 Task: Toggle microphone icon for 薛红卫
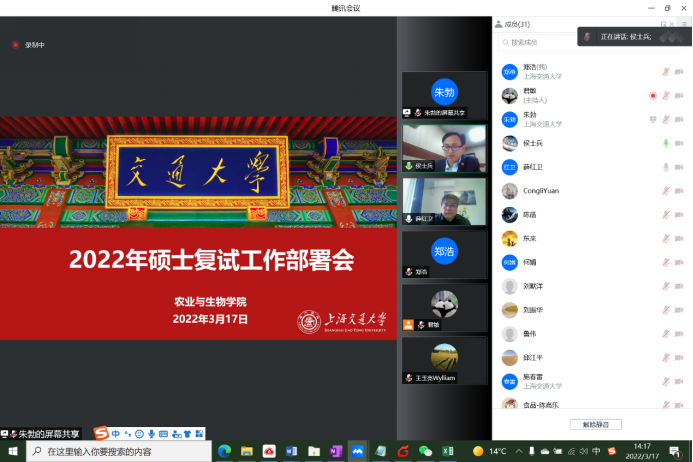click(666, 167)
